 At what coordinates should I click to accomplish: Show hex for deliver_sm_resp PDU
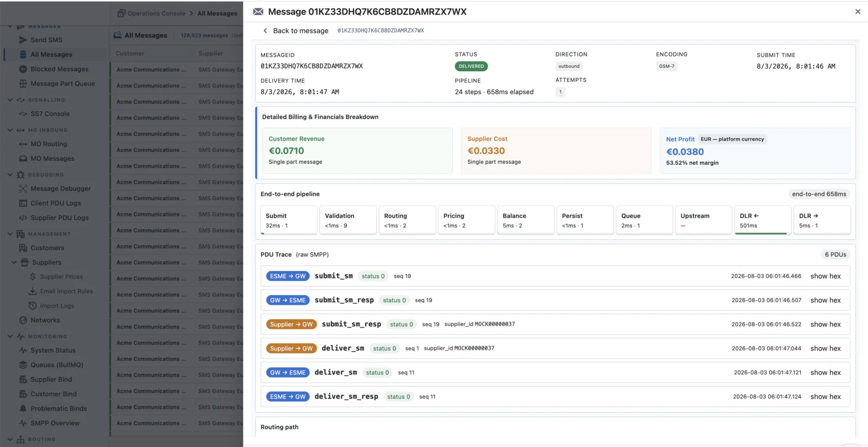click(826, 397)
